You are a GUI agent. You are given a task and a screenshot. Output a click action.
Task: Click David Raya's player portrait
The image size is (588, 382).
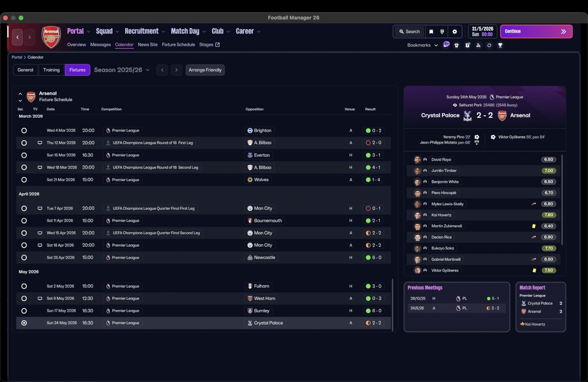click(x=417, y=160)
